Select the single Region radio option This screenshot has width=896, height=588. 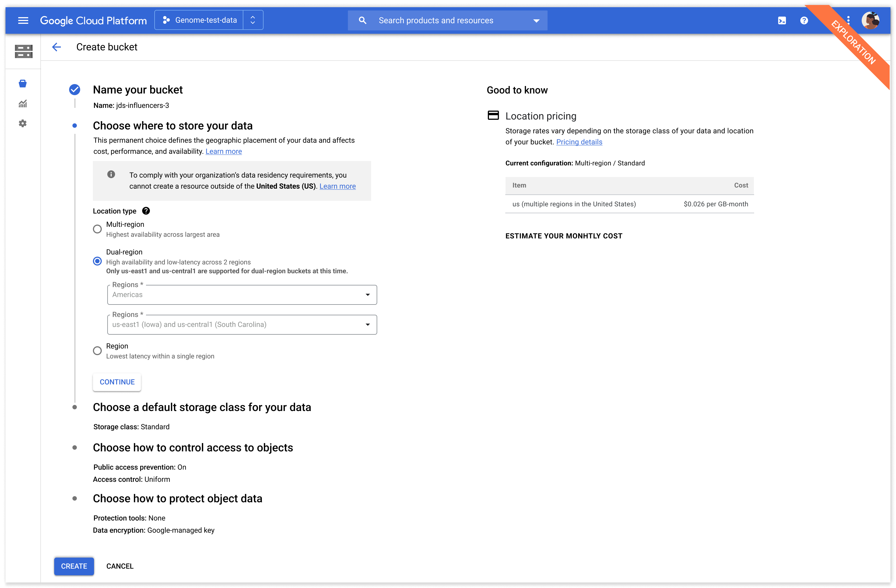(97, 351)
